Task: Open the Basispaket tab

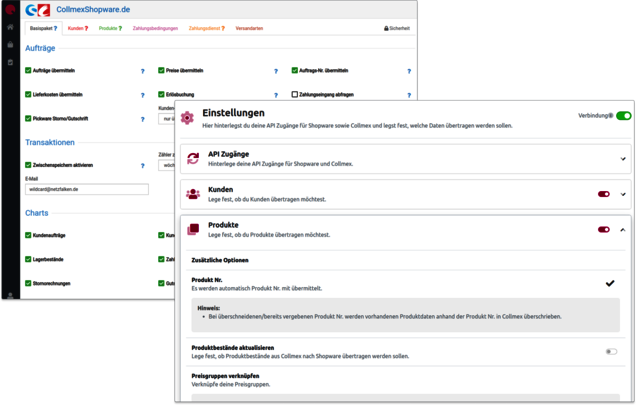Action: [43, 28]
